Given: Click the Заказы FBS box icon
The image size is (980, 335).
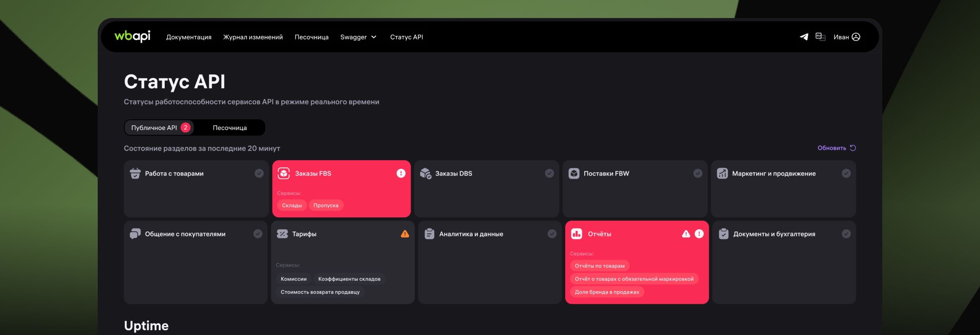Looking at the screenshot, I should (284, 173).
